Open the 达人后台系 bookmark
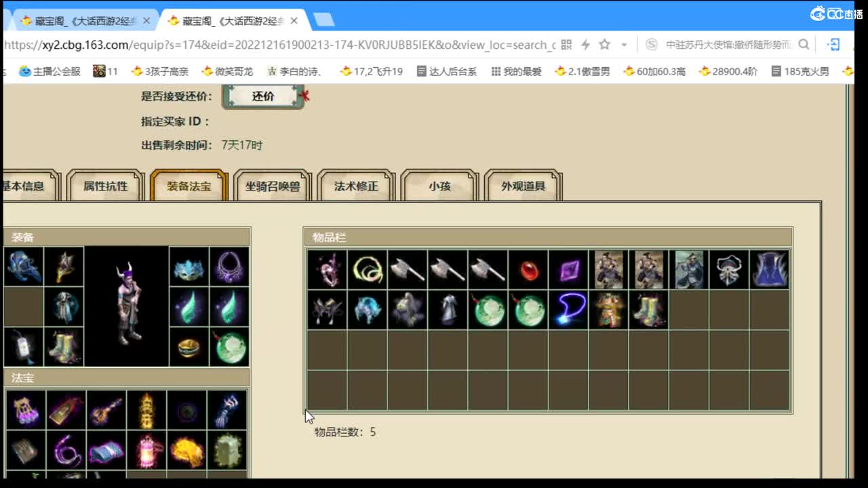This screenshot has height=488, width=868. pos(447,71)
